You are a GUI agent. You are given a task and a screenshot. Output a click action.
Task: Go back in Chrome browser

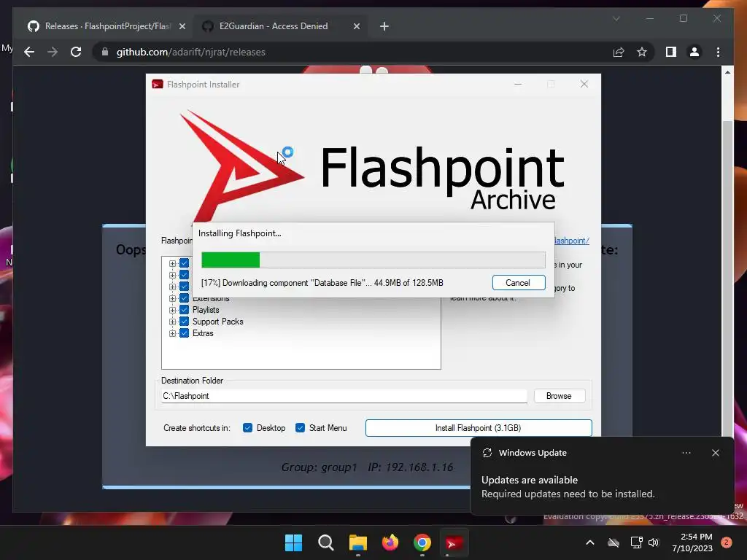tap(29, 52)
